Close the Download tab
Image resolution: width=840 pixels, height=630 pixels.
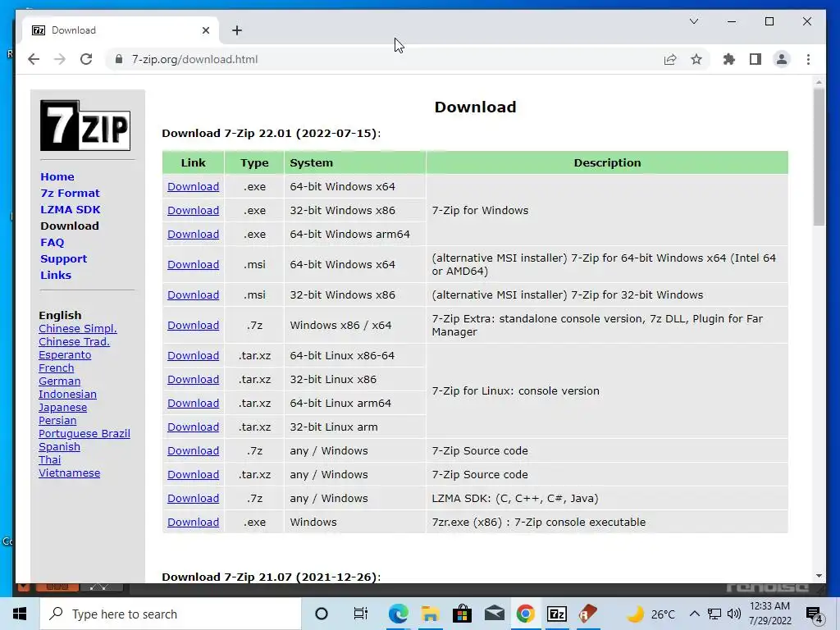(x=206, y=30)
